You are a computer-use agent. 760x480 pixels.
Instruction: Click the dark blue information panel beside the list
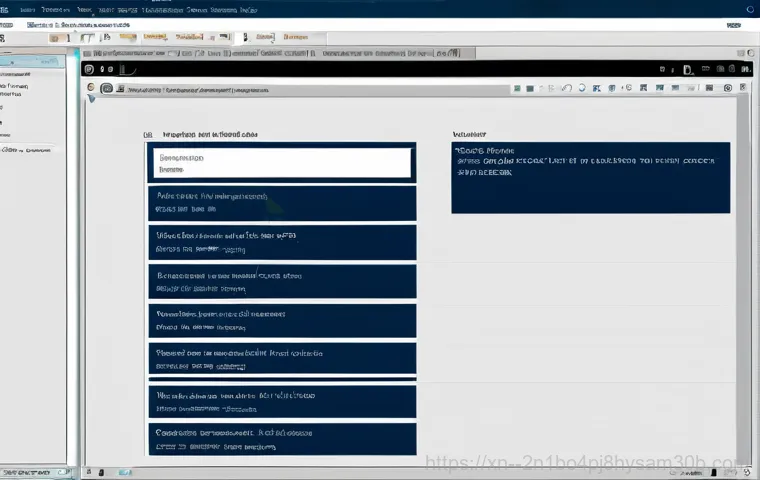[x=590, y=177]
